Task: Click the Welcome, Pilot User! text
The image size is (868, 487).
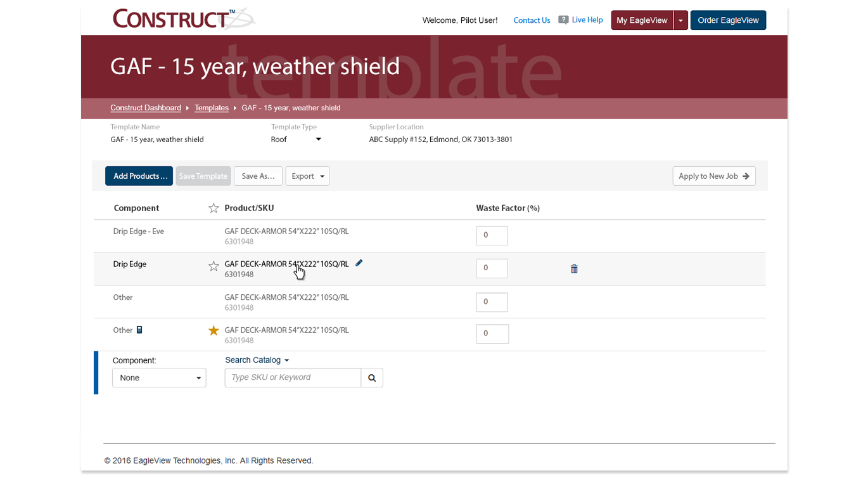Action: pyautogui.click(x=460, y=20)
